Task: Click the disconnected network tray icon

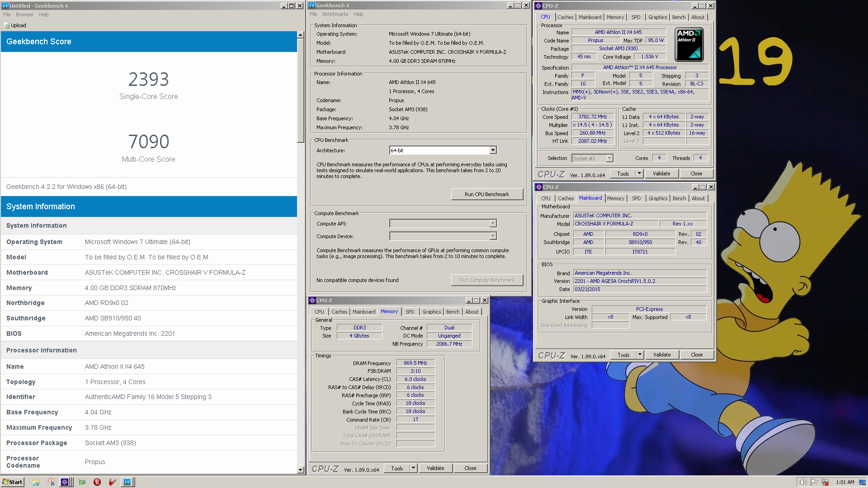Action: pos(825,482)
